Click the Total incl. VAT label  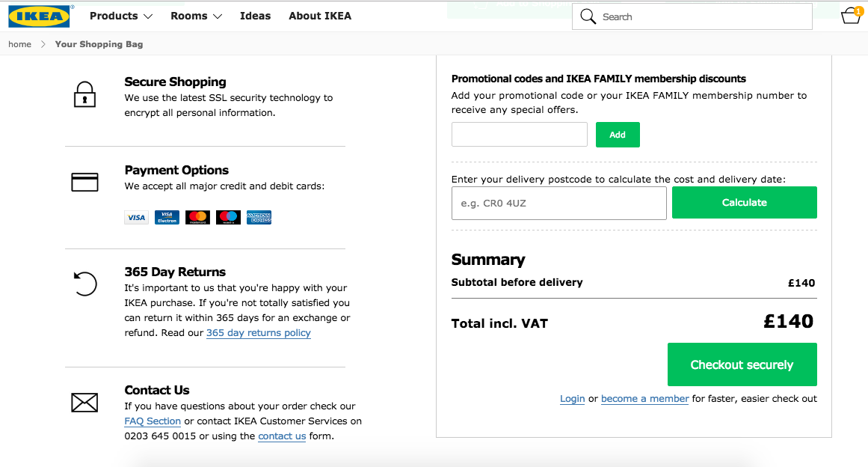click(499, 323)
